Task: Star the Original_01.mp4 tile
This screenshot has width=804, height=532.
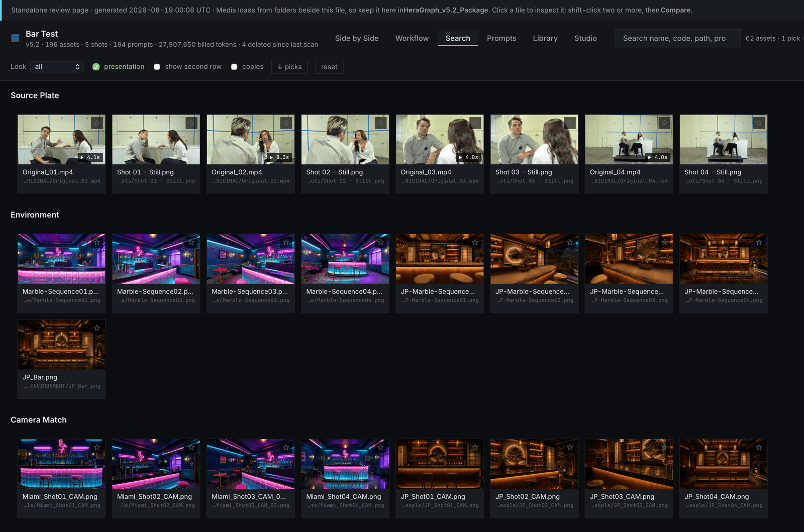Action: tap(97, 123)
